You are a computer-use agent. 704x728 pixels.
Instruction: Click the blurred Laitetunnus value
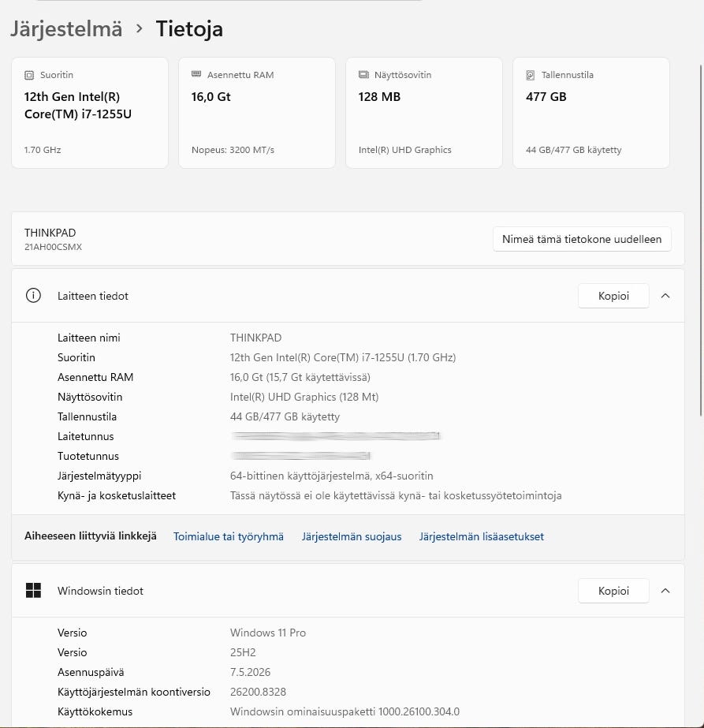coord(335,436)
